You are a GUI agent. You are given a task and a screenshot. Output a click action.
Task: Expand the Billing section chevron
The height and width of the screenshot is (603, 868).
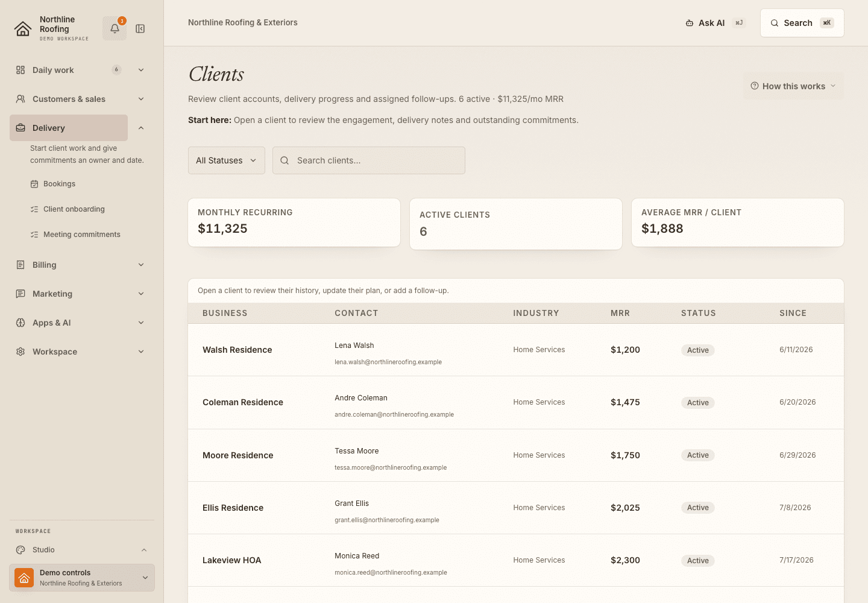[x=141, y=265]
